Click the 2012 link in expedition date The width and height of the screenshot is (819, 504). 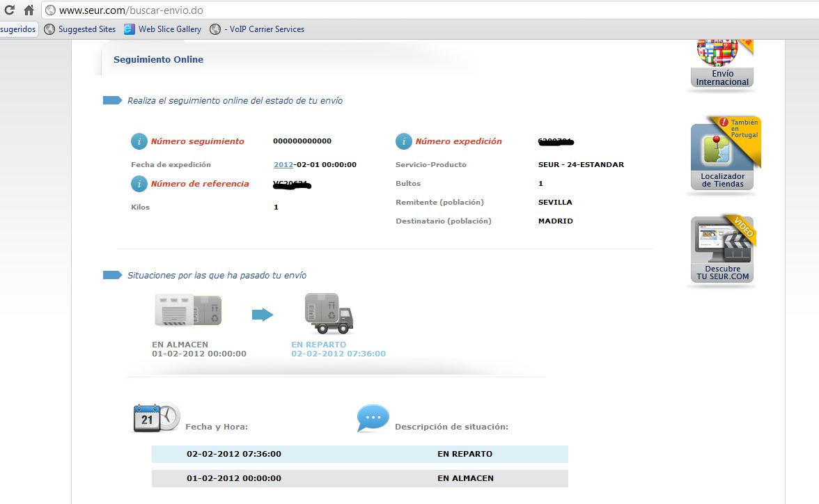pos(283,165)
